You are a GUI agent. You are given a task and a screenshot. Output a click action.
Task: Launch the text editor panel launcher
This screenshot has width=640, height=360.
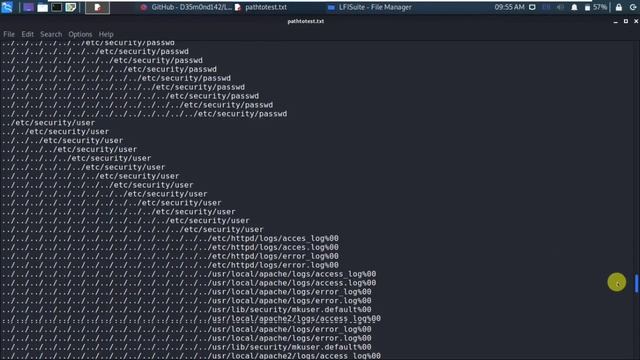coord(71,7)
